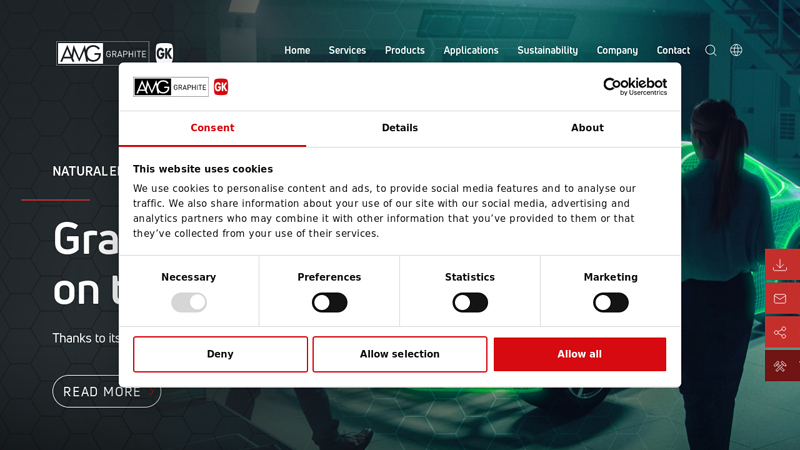The image size is (800, 450).
Task: Enable the Marketing cookie toggle
Action: point(610,302)
